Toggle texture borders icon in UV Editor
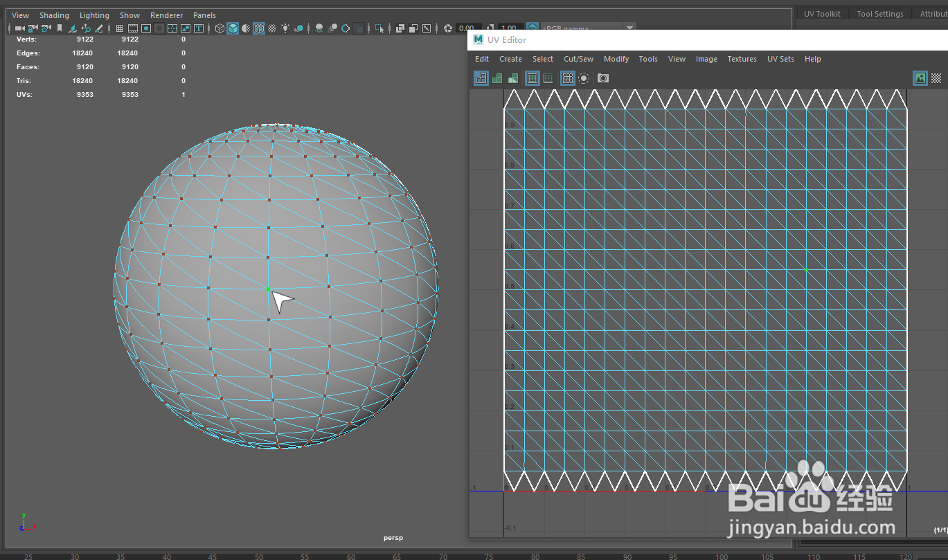948x560 pixels. click(x=533, y=78)
